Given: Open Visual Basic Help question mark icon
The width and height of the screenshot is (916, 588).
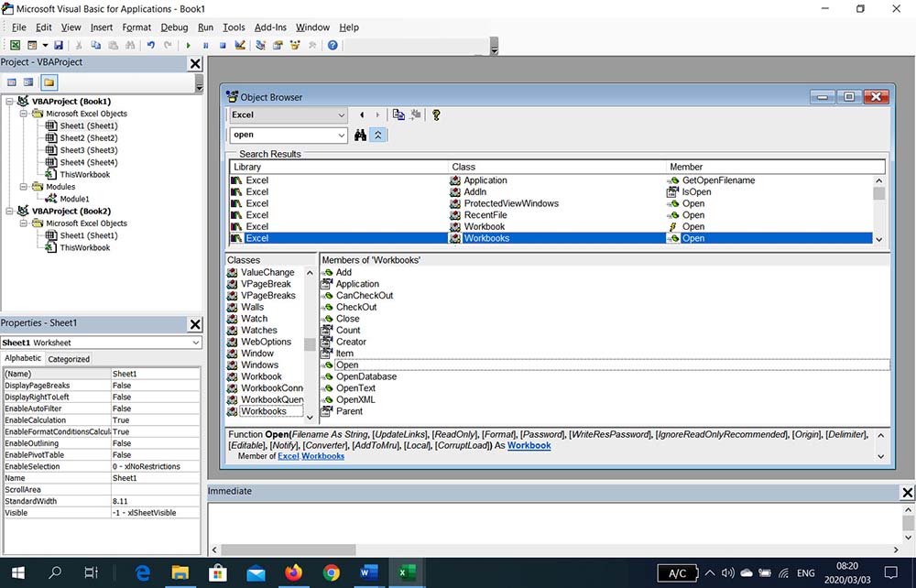Looking at the screenshot, I should [x=333, y=45].
